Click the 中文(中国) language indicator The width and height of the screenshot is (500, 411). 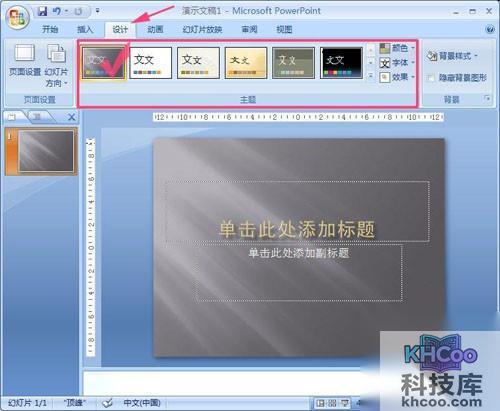click(x=142, y=403)
